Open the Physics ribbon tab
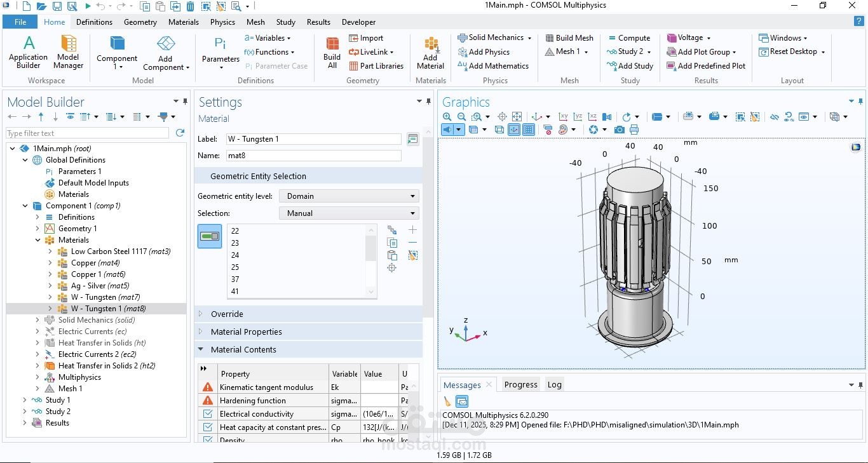 click(222, 22)
